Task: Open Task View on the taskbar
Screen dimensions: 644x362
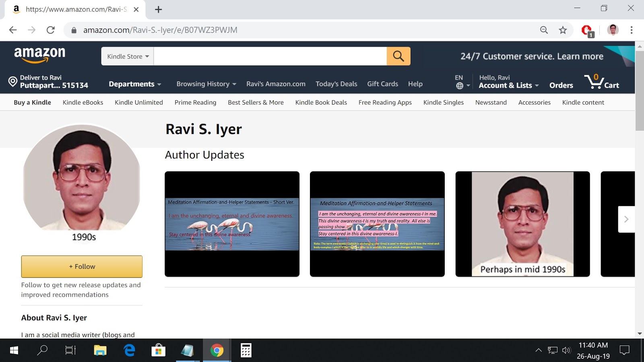Action: [71, 351]
